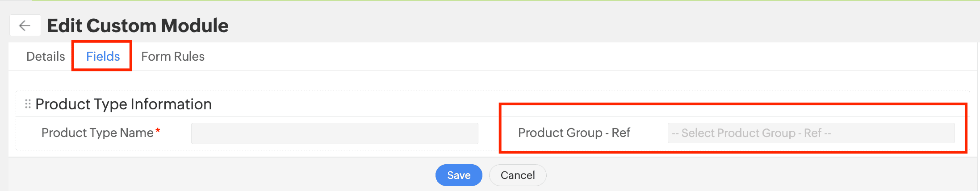Screen dimensions: 980x191
Task: Switch to the Details tab
Action: (x=46, y=56)
